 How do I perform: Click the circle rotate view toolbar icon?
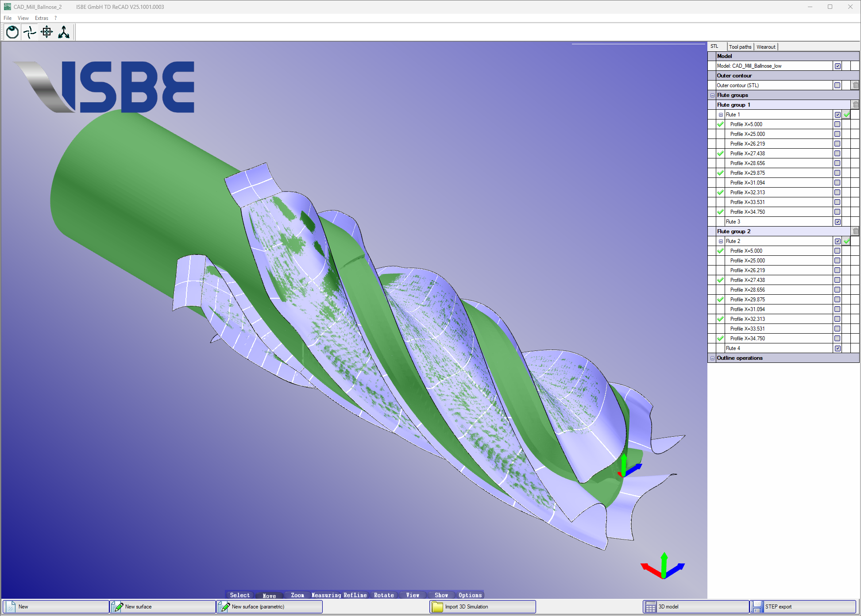click(12, 32)
